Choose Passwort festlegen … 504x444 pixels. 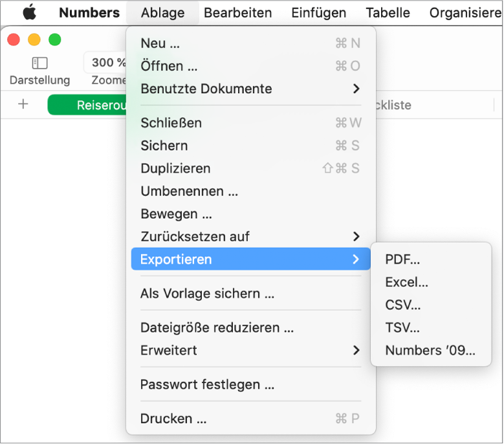click(251, 384)
